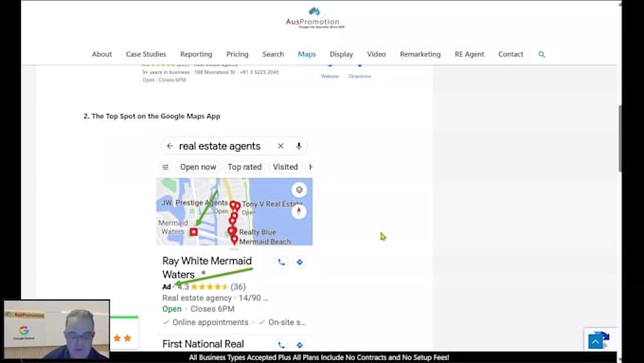Select the Search navigation item
The width and height of the screenshot is (644, 363).
(273, 54)
